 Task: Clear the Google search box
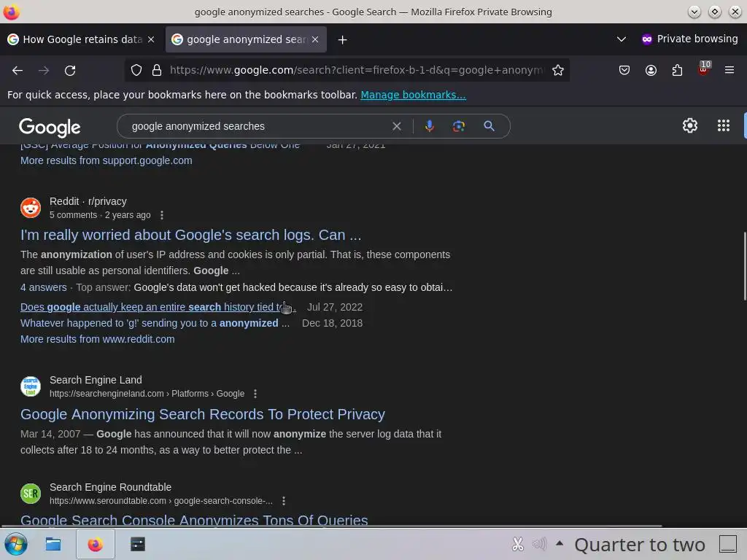pos(396,126)
